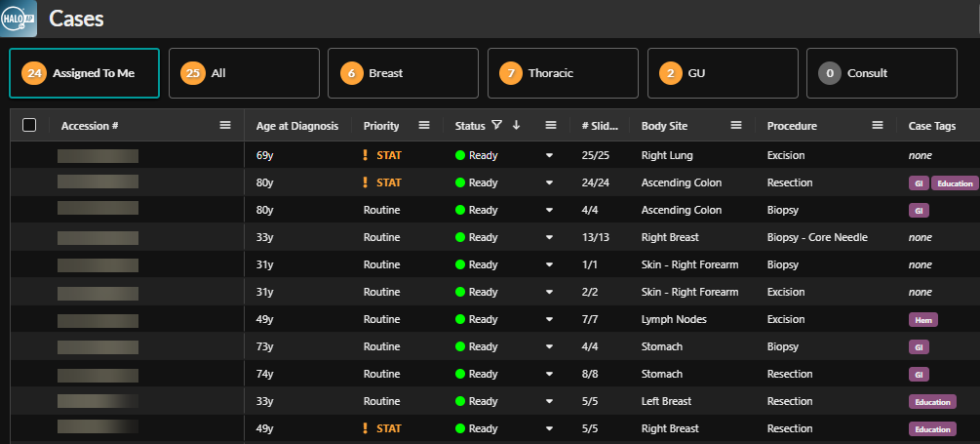Viewport: 980px width, 444px height.
Task: Open the Consult cases tab
Action: click(882, 73)
